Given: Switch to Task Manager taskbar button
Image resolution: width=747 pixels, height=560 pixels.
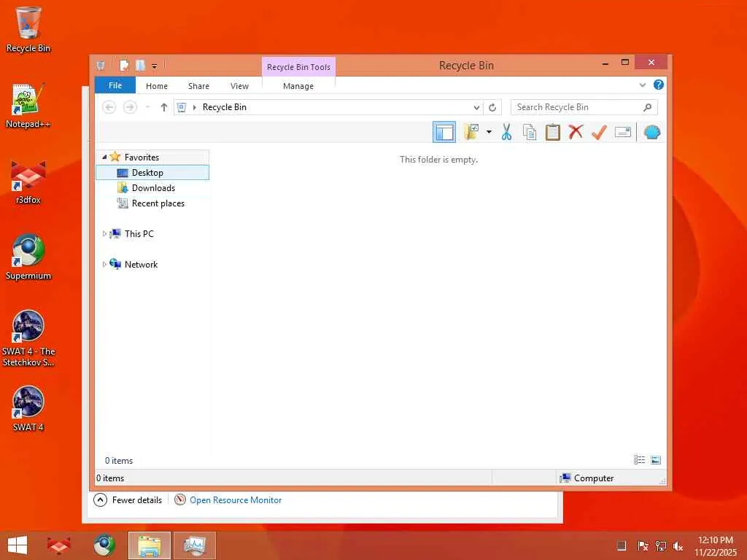Looking at the screenshot, I should [x=194, y=545].
